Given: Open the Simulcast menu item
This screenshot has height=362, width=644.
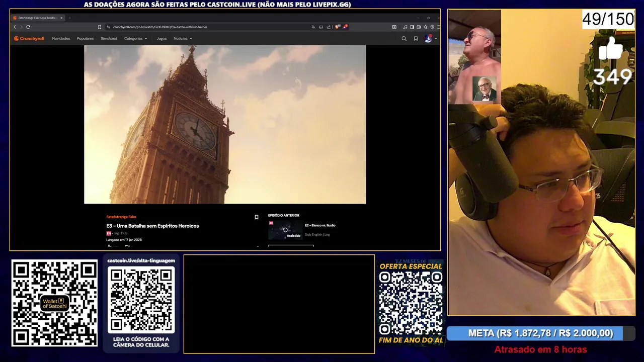Looking at the screenshot, I should coord(109,38).
